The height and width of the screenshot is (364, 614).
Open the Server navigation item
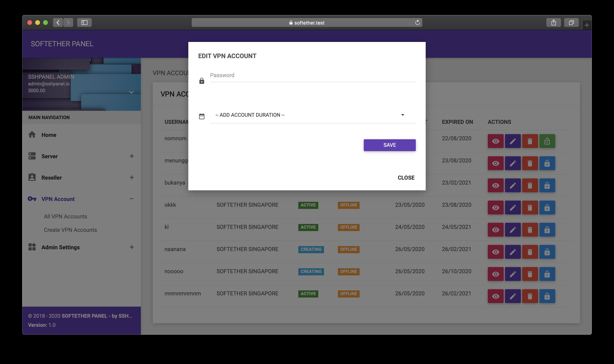click(81, 156)
